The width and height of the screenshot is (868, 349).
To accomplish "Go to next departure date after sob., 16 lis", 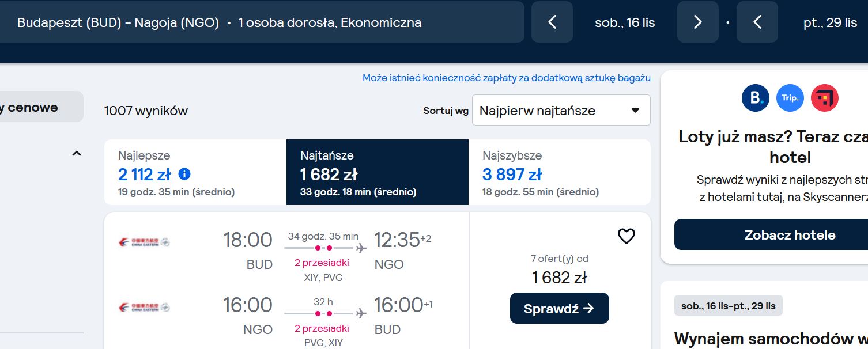I will click(698, 22).
